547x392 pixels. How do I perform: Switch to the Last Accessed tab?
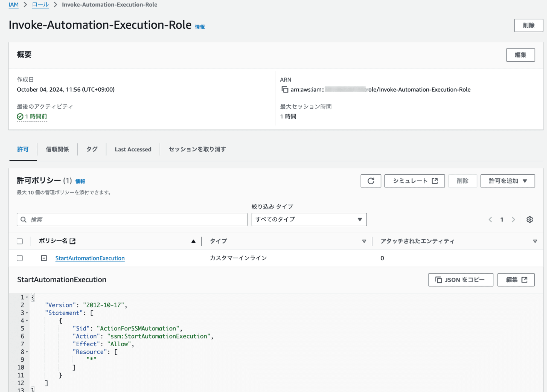133,149
